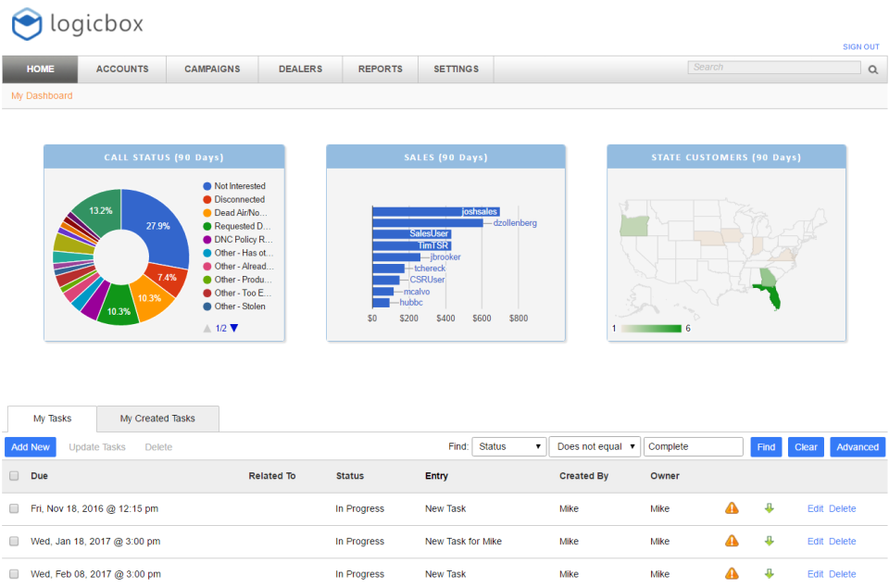Check the checkbox for the Nov 18 task
The image size is (889, 588).
16,508
